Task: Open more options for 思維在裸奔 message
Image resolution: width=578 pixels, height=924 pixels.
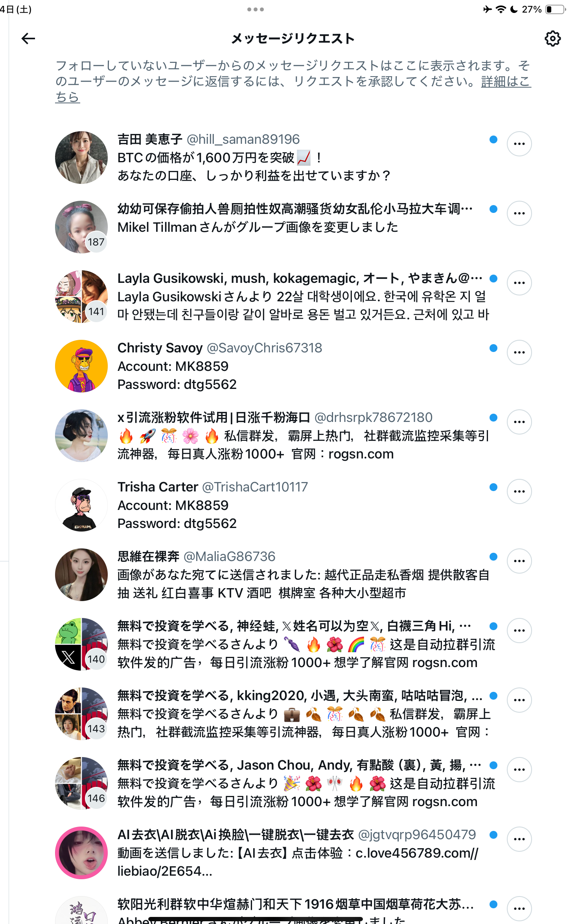Action: (519, 561)
